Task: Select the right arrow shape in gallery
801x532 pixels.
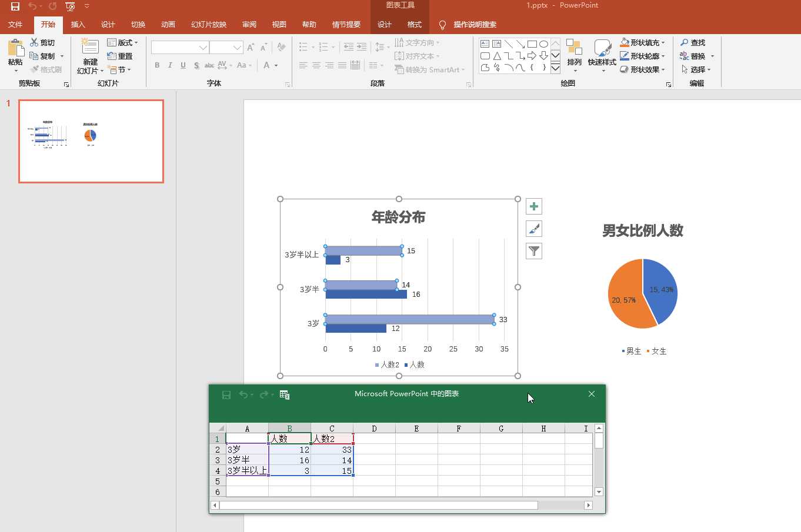Action: [532, 56]
